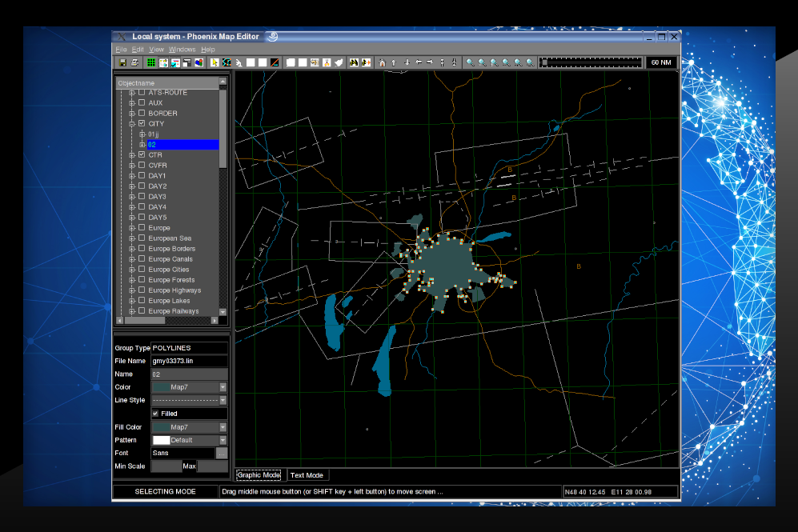Enable the Europe Lakes layer checkbox
Viewport: 798px width, 532px height.
click(142, 301)
